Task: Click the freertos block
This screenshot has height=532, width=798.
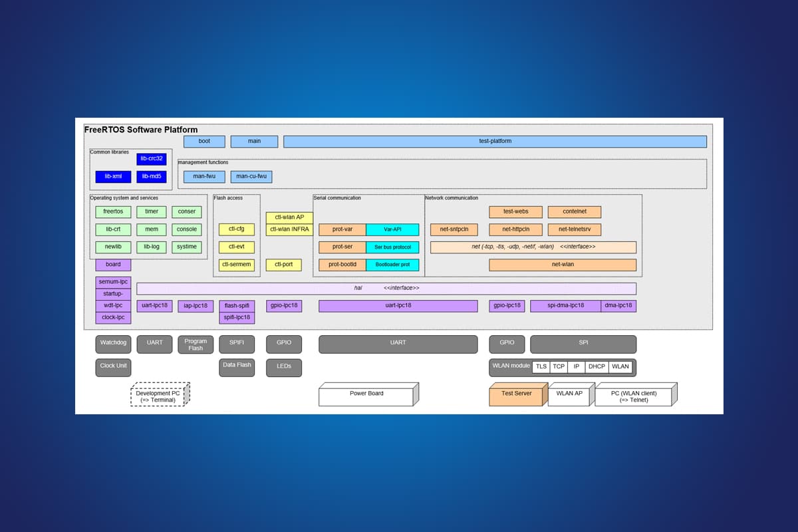Action: 113,212
